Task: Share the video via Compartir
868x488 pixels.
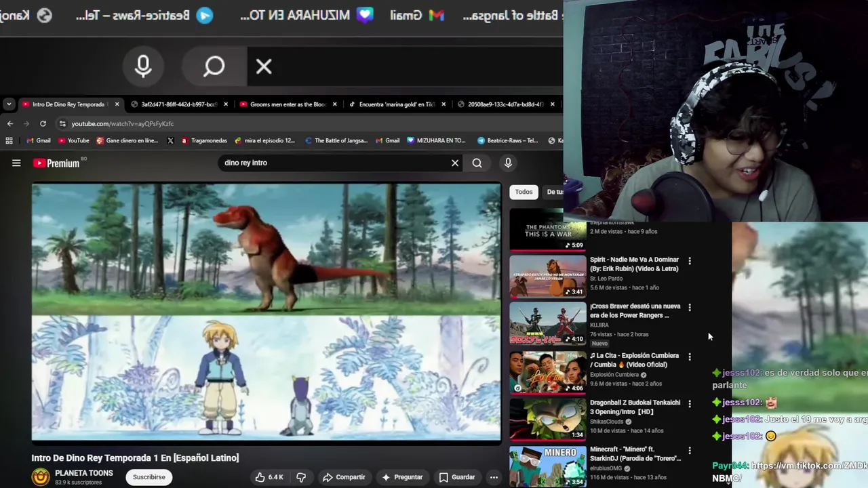Action: point(344,477)
